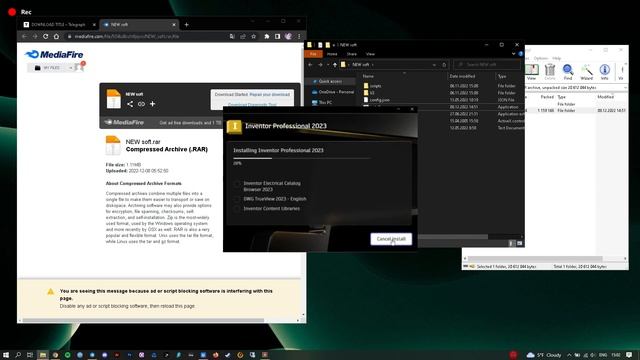The height and width of the screenshot is (360, 640).
Task: Click the browser Home icon
Action: [x=56, y=36]
